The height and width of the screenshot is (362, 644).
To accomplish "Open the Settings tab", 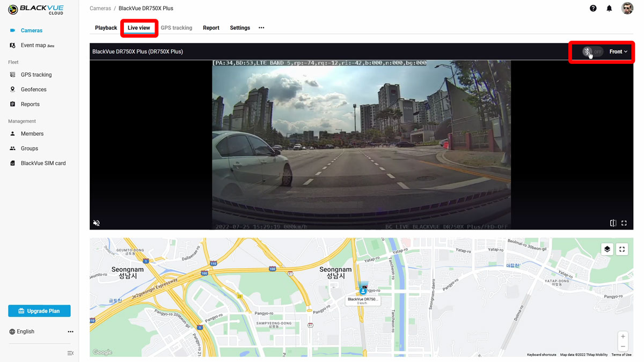I will click(x=240, y=28).
